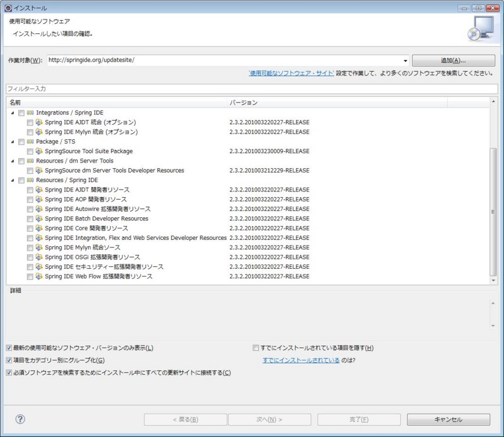This screenshot has height=437, width=504.
Task: Click the フィルター入力 filter text field
Action: (x=251, y=89)
